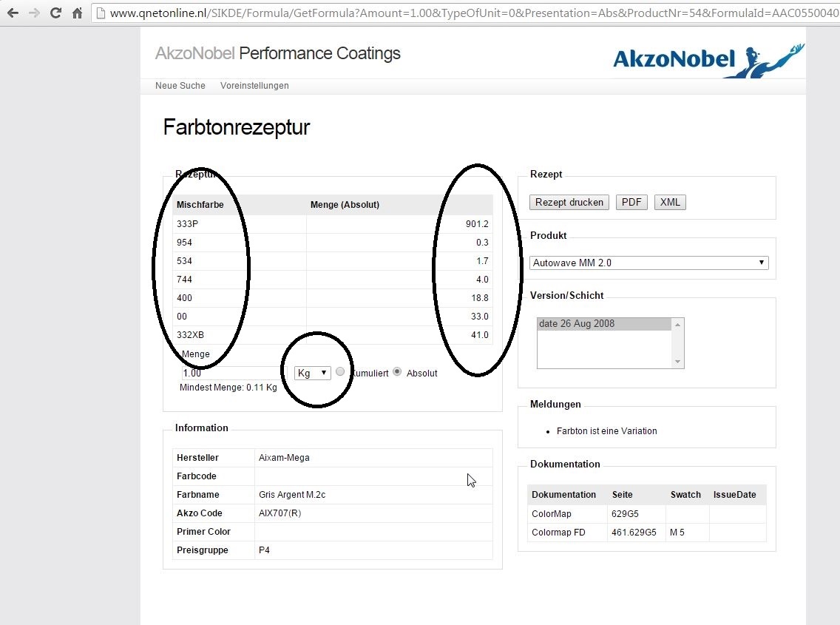
Task: Click the XML export button
Action: (670, 203)
